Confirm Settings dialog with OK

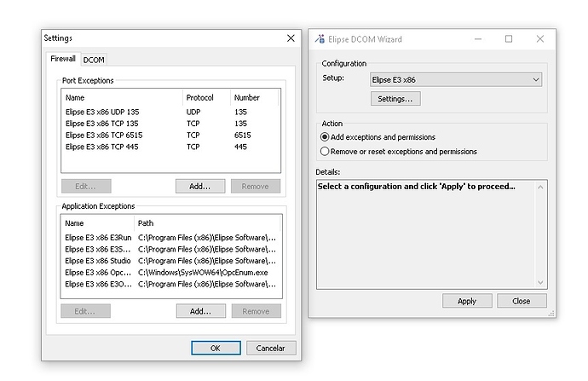(x=216, y=348)
